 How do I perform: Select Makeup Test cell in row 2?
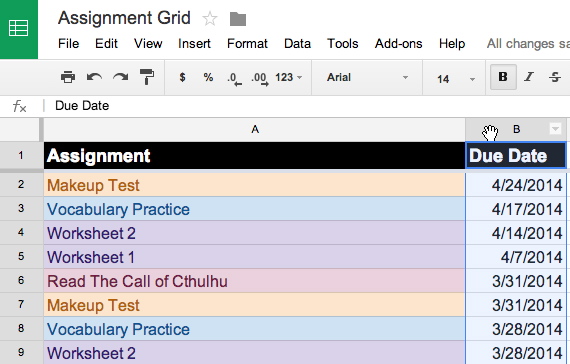254,185
